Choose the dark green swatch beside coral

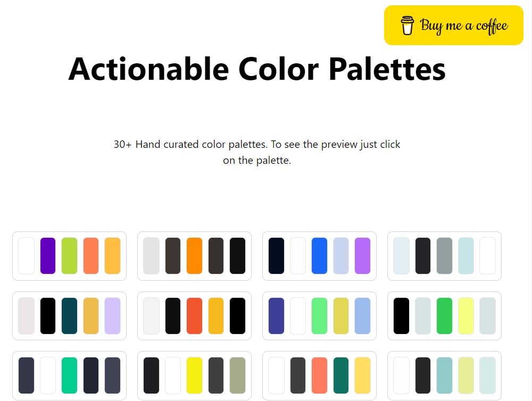click(341, 375)
